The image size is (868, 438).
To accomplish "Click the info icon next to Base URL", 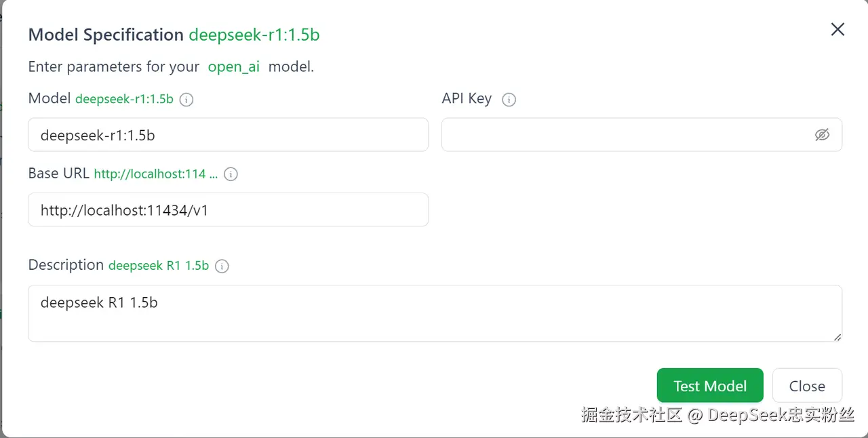I will (x=231, y=174).
